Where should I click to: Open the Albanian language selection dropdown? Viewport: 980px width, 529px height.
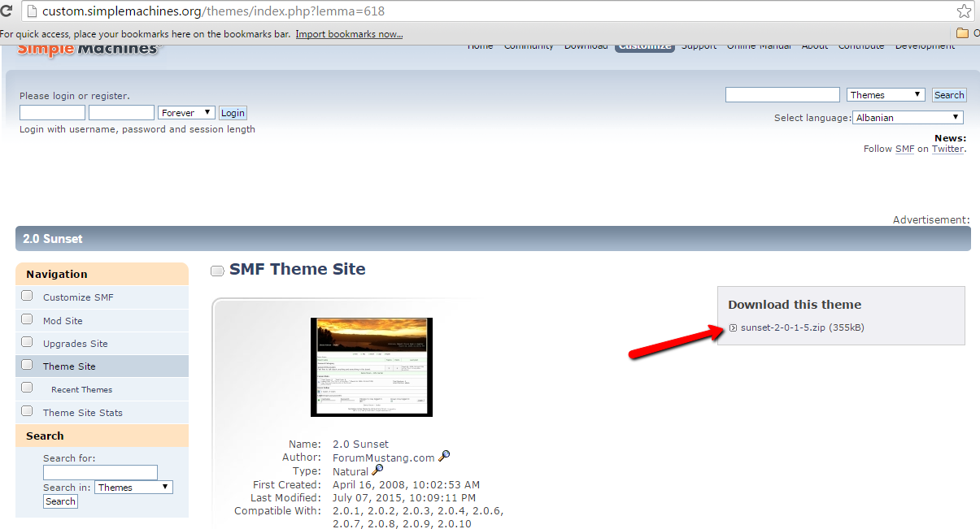(x=907, y=116)
